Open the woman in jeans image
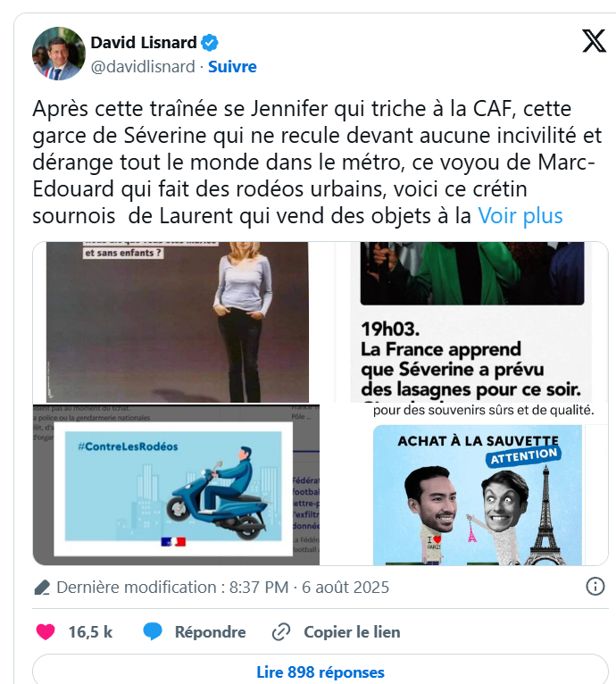616x684 pixels. [x=177, y=322]
